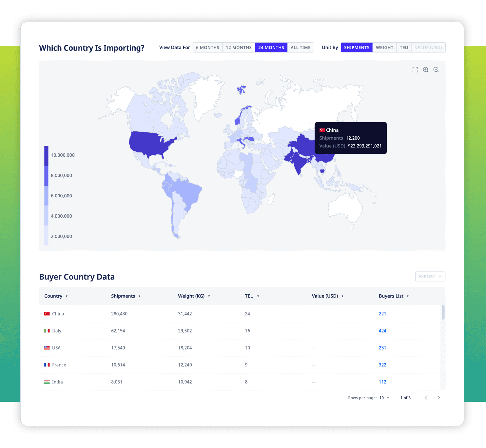Sort by the Value (USD) column
This screenshot has width=486, height=448.
click(328, 296)
